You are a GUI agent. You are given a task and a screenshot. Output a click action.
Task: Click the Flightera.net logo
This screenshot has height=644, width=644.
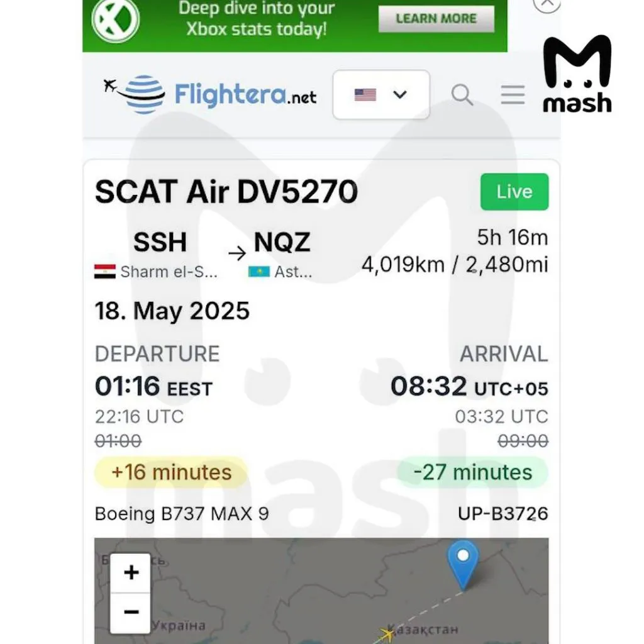(210, 94)
